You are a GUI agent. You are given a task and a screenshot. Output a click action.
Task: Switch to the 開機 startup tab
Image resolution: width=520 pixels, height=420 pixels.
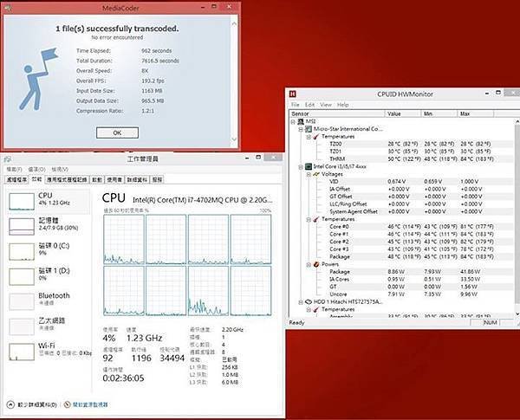97,179
